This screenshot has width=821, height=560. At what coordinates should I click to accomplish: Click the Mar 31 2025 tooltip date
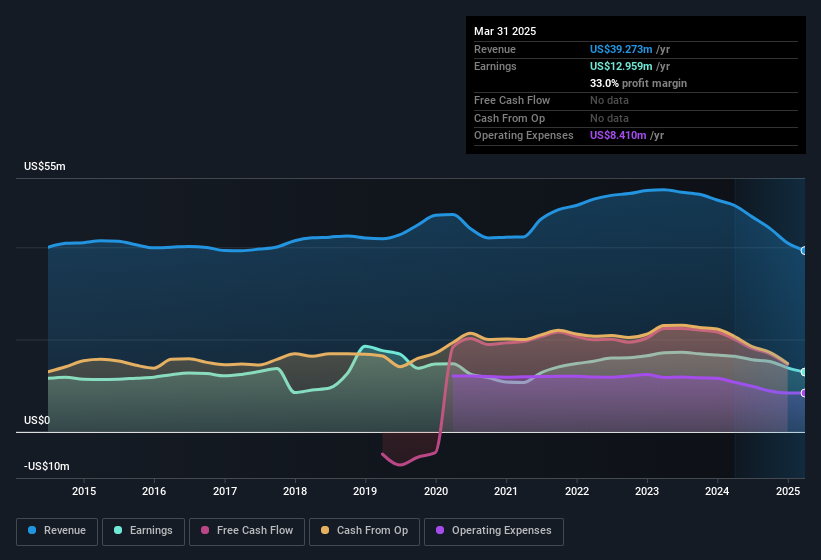(505, 31)
